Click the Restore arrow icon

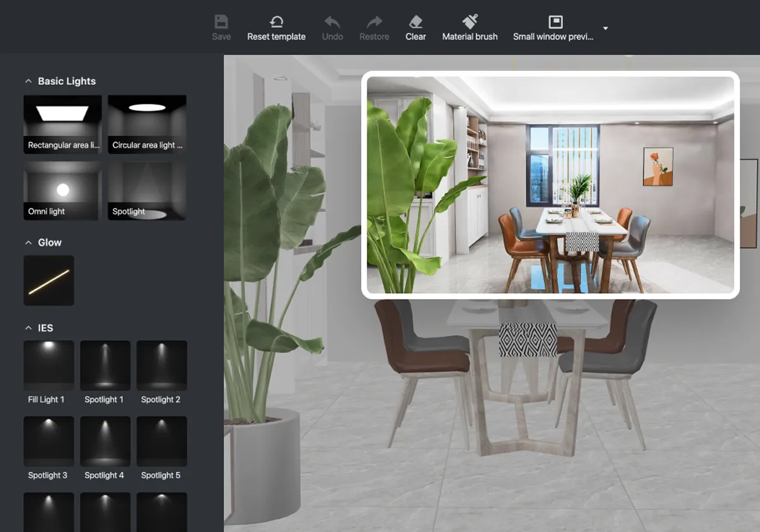pyautogui.click(x=374, y=22)
